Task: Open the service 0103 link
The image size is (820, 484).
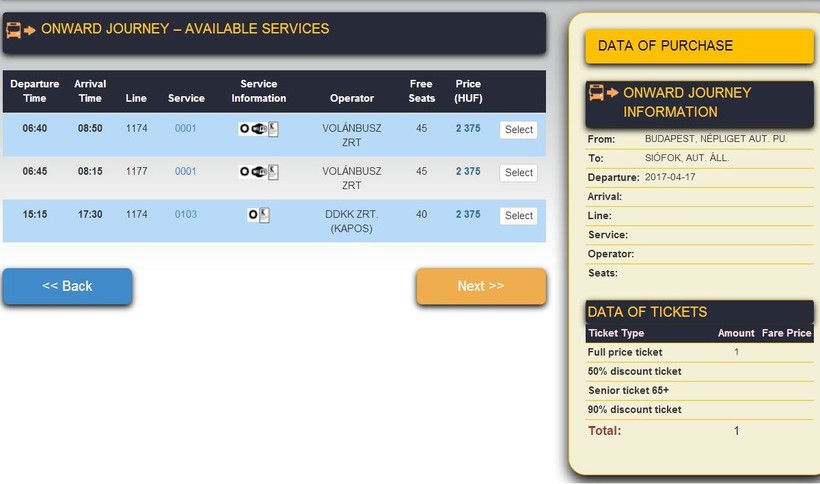Action: (186, 214)
